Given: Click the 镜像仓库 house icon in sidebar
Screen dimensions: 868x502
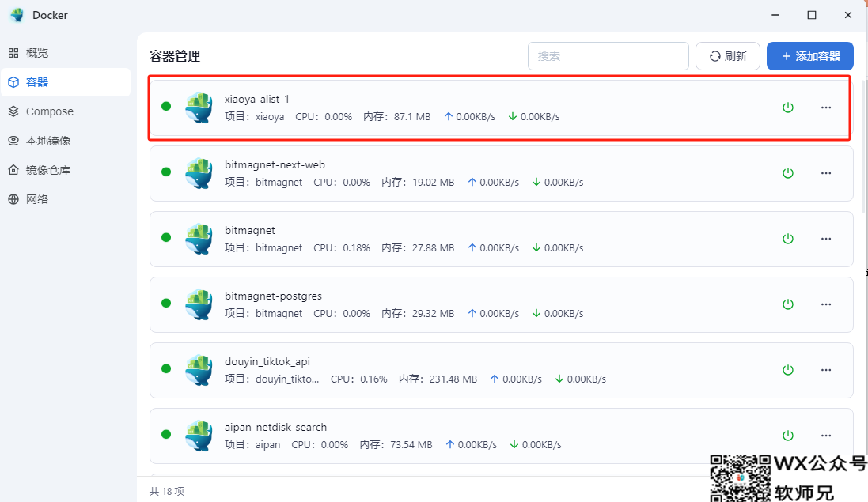Looking at the screenshot, I should 13,170.
